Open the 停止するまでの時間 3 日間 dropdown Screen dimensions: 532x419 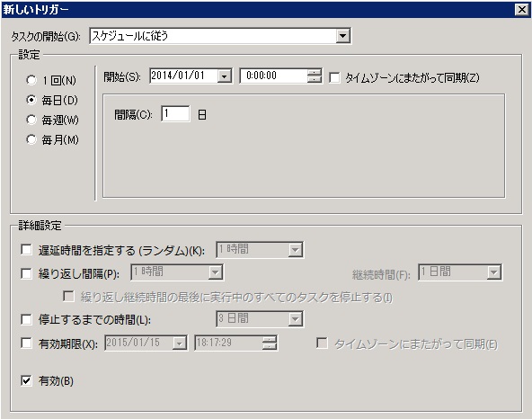click(295, 319)
